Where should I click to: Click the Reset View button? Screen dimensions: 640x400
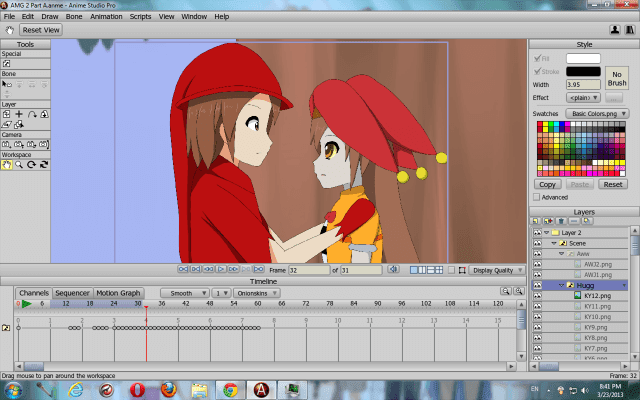[x=41, y=30]
